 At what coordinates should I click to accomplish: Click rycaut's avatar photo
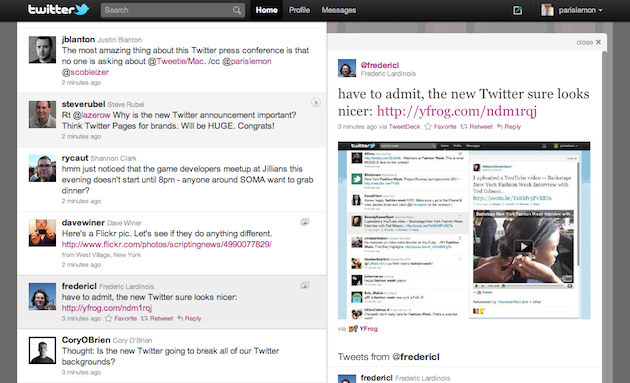42,168
